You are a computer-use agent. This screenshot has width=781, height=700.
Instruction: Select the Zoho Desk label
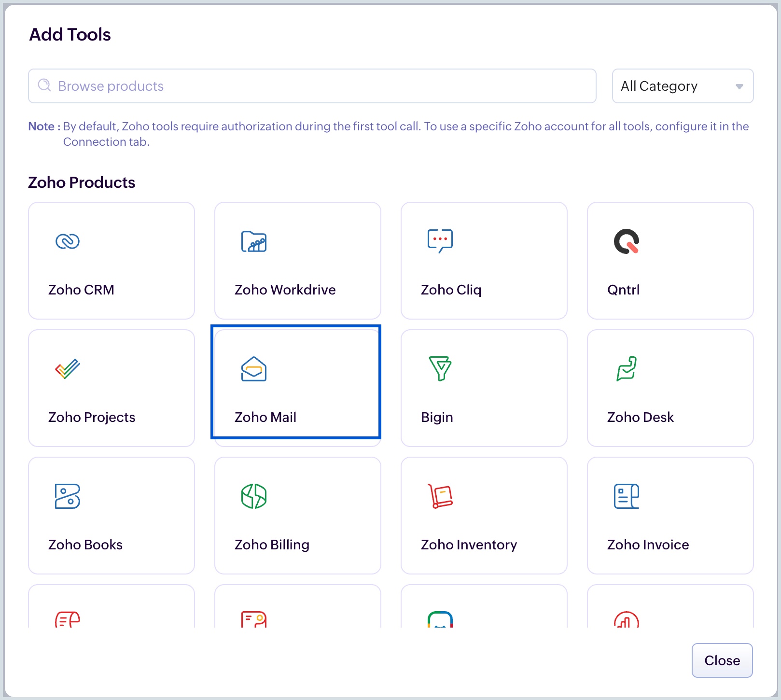pos(641,417)
